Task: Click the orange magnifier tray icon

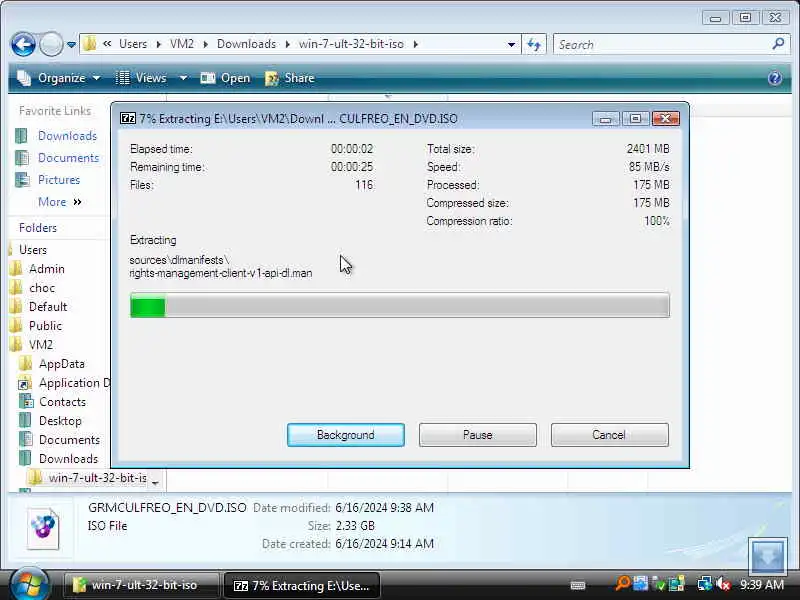Action: [x=622, y=584]
